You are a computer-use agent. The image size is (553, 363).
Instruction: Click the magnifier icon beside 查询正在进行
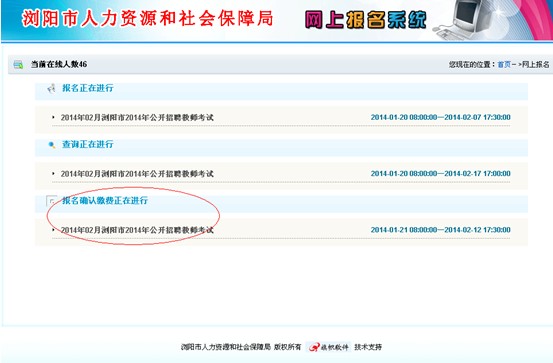[x=52, y=145]
